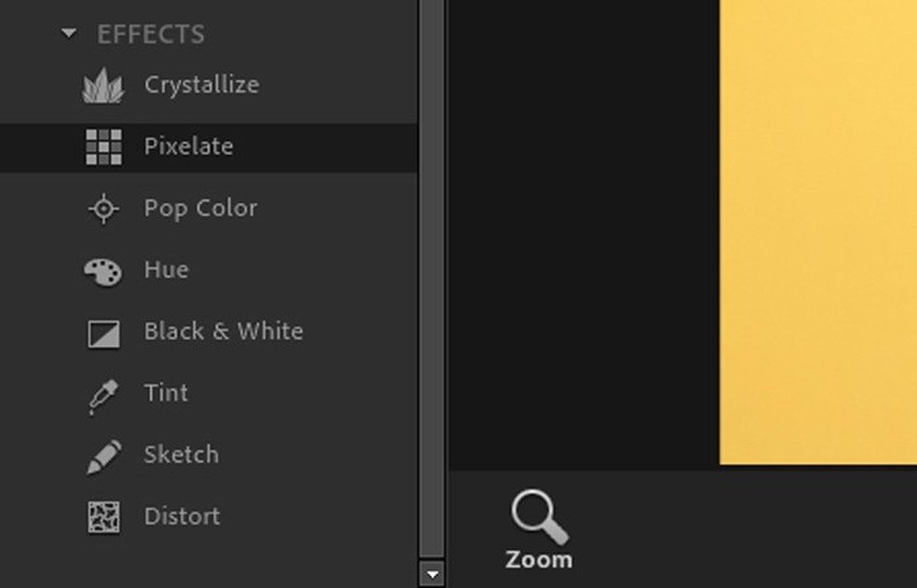Click the 'Pop Color' text label

pyautogui.click(x=200, y=208)
